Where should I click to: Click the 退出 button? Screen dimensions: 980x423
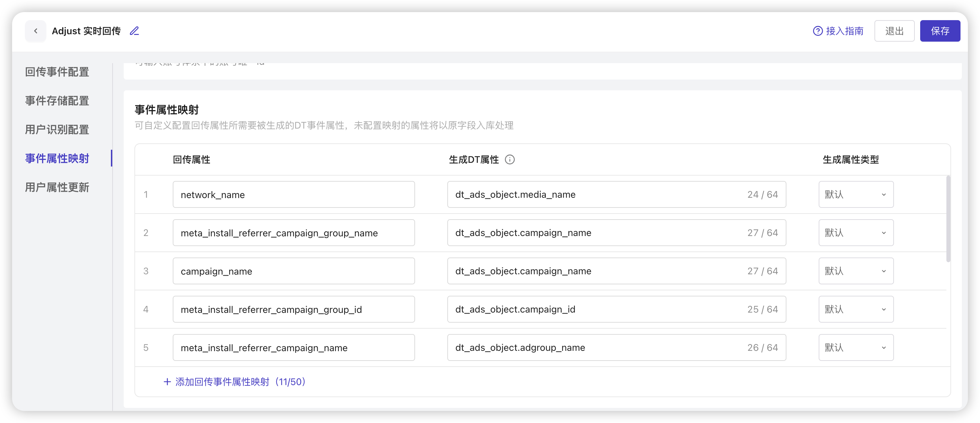point(894,31)
